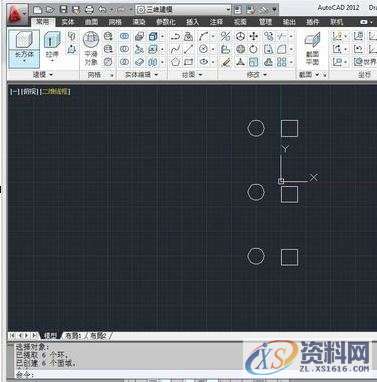Switch to the 布局2 layout tab
The width and height of the screenshot is (377, 382).
pyautogui.click(x=98, y=336)
